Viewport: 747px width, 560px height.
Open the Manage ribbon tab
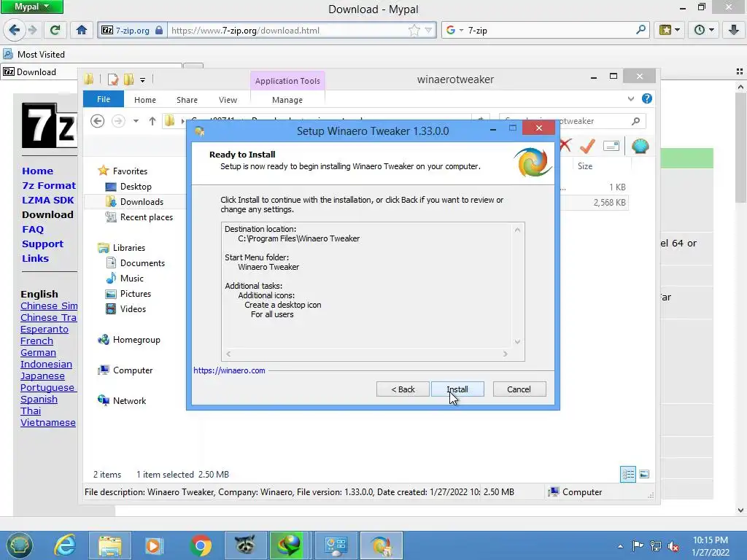click(287, 100)
